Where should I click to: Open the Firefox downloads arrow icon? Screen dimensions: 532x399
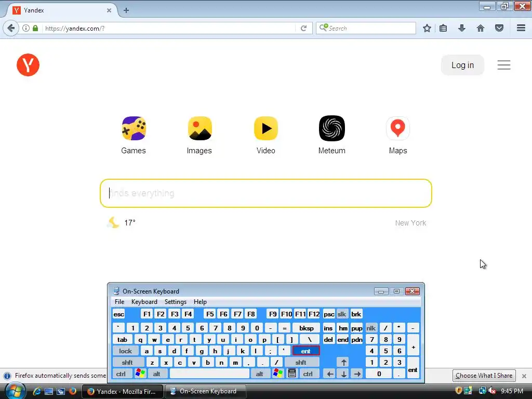click(461, 28)
